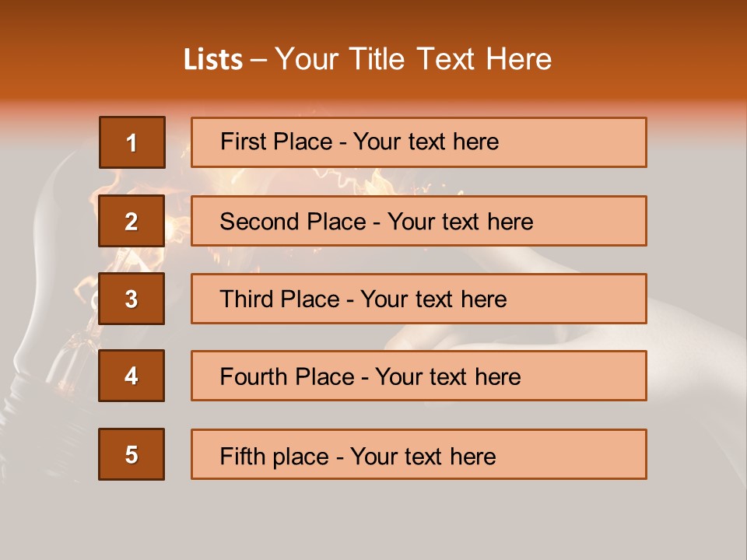Viewport: 747px width, 560px height.
Task: Click the orange header band above the title
Action: pyautogui.click(x=373, y=19)
